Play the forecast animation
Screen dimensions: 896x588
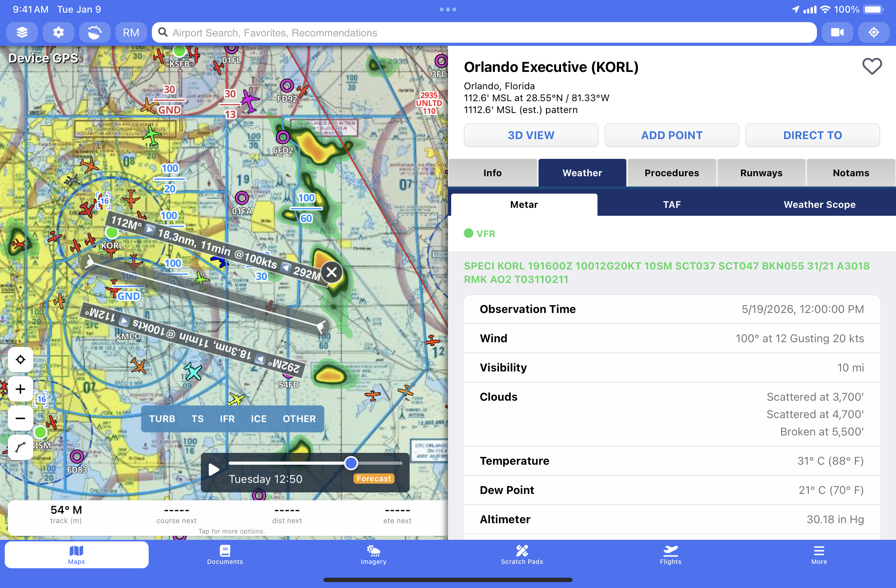click(x=214, y=470)
